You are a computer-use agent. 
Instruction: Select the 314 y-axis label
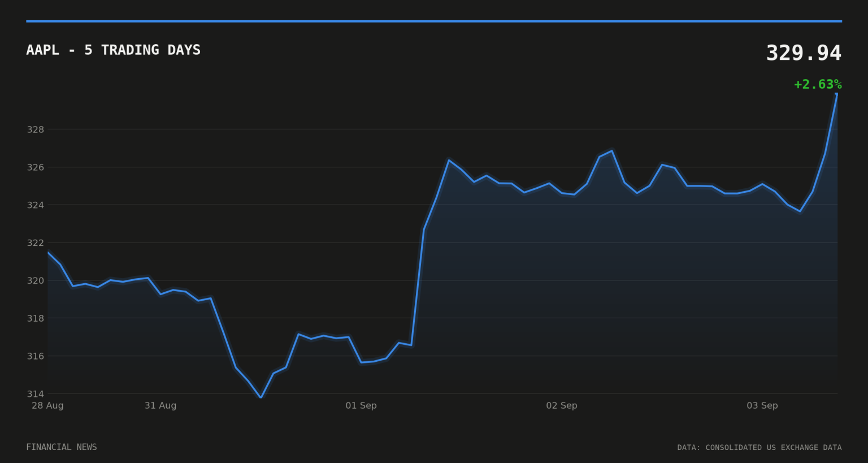[36, 393]
